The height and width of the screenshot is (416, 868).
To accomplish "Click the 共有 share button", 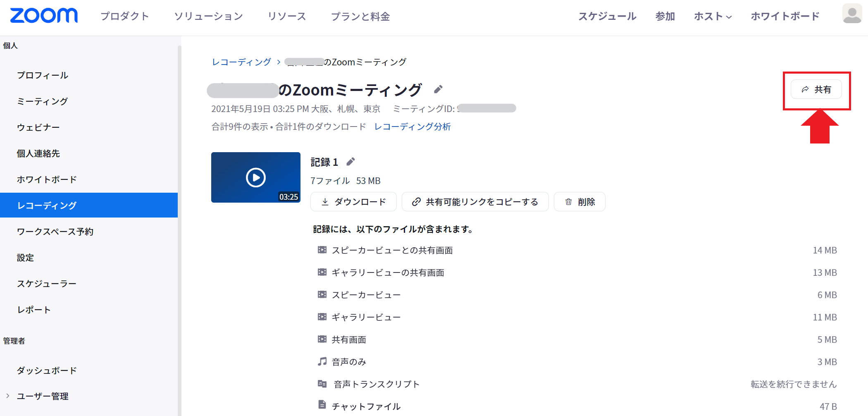I will coord(816,89).
